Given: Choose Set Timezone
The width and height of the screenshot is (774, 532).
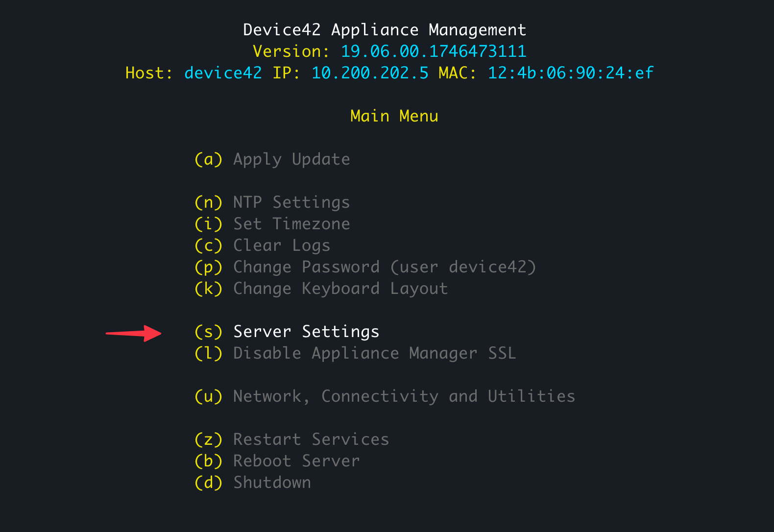Looking at the screenshot, I should point(291,223).
